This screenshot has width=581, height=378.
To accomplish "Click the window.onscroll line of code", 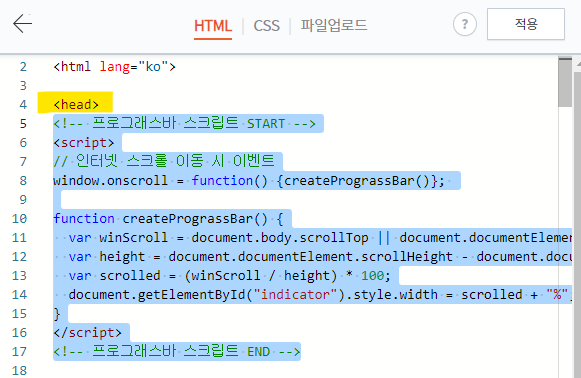I will tap(249, 180).
